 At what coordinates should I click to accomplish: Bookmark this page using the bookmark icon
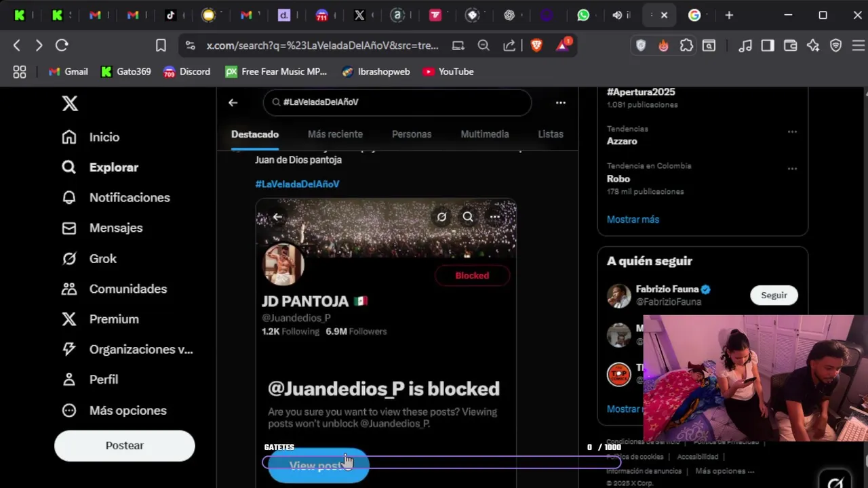(161, 45)
